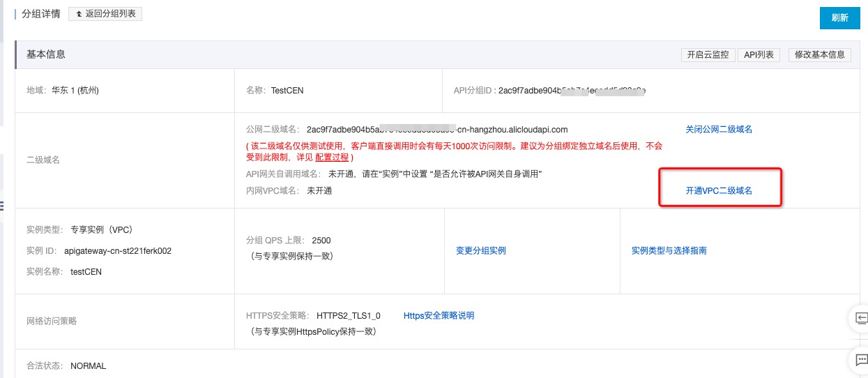Click the 实例名称 value testCEN
The image size is (868, 378).
(x=86, y=272)
